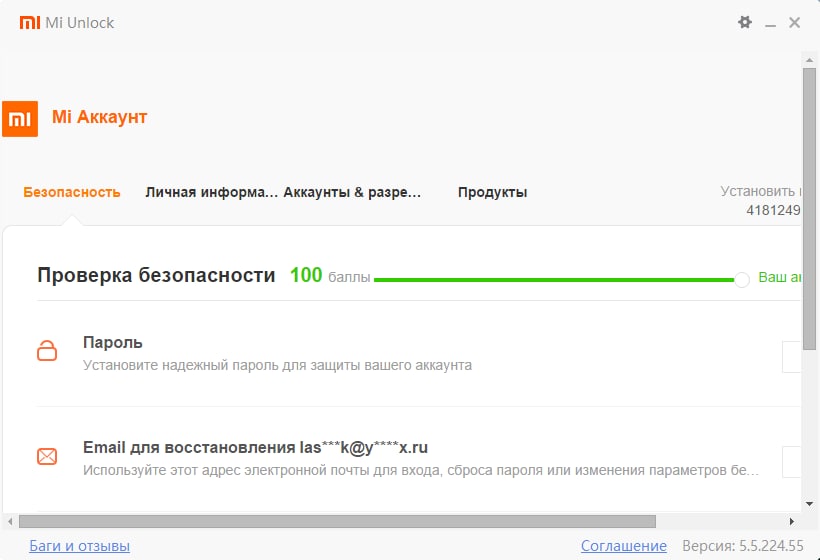The width and height of the screenshot is (820, 560).
Task: Click the Установите надежный пароль description
Action: point(277,365)
